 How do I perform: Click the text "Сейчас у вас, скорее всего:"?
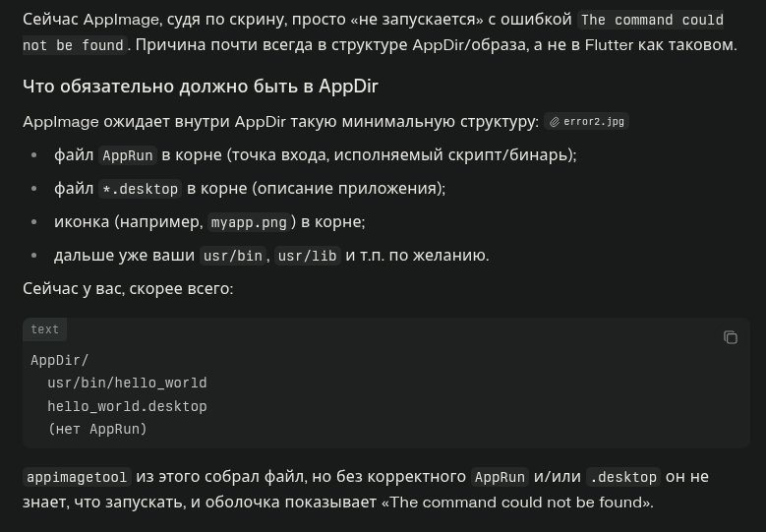point(128,288)
